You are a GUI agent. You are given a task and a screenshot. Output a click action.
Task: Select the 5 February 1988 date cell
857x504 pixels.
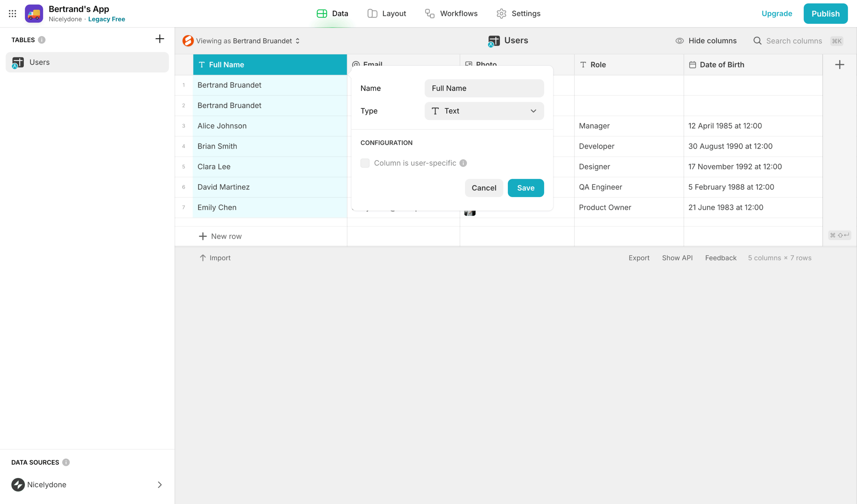[753, 187]
